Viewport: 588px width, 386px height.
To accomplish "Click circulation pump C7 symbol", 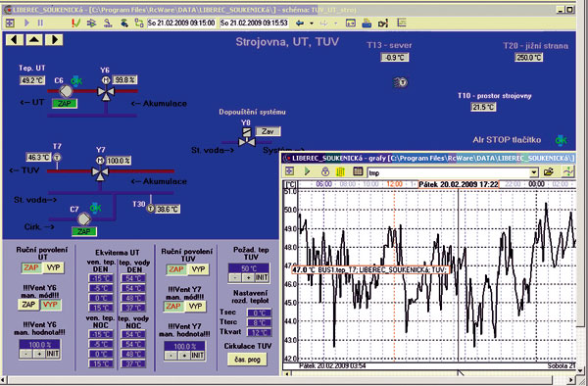I will point(84,218).
